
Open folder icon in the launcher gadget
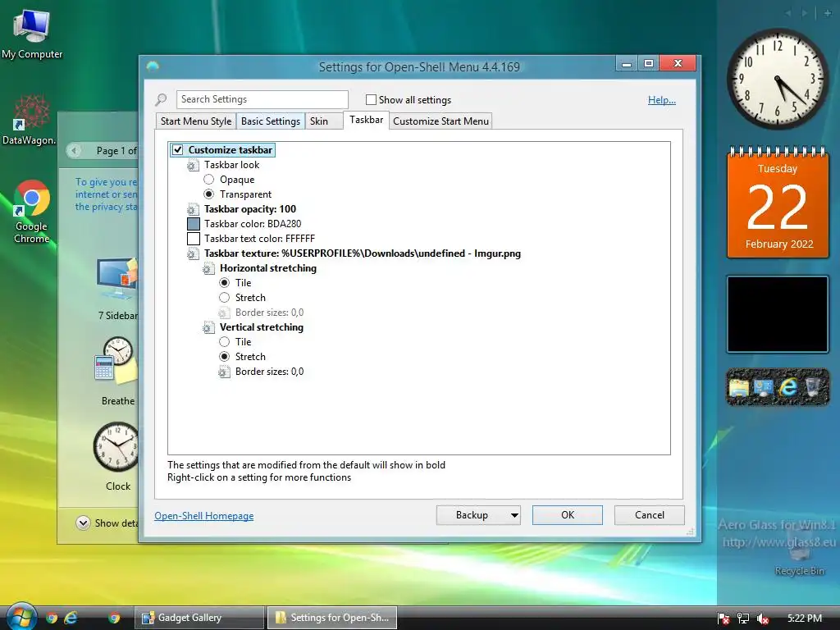tap(739, 387)
